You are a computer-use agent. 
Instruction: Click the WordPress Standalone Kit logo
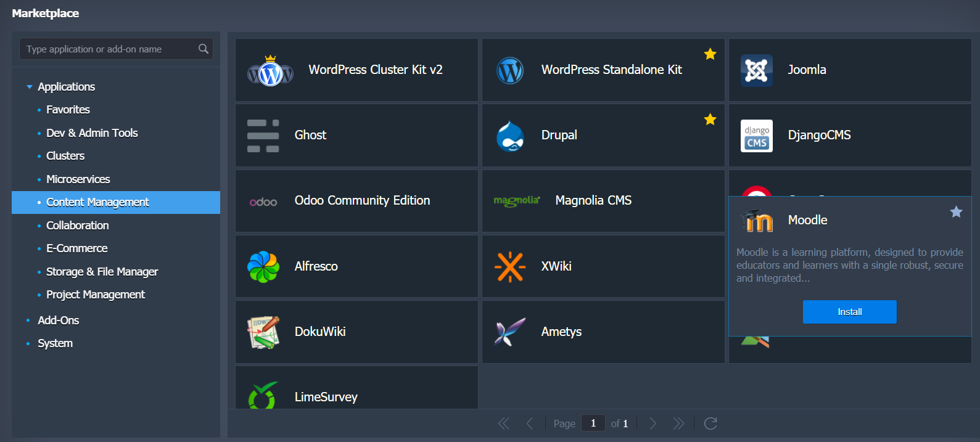510,71
